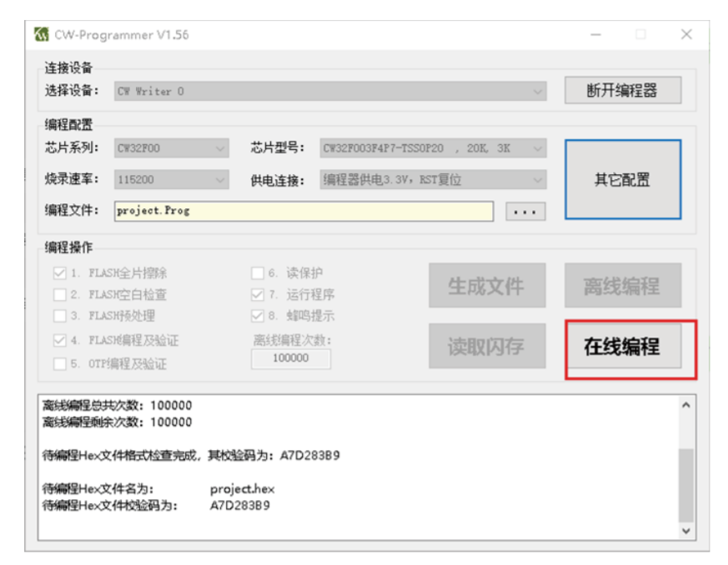Image resolution: width=728 pixels, height=565 pixels.
Task: Click the log panel scrollbar thumb
Action: (686, 485)
